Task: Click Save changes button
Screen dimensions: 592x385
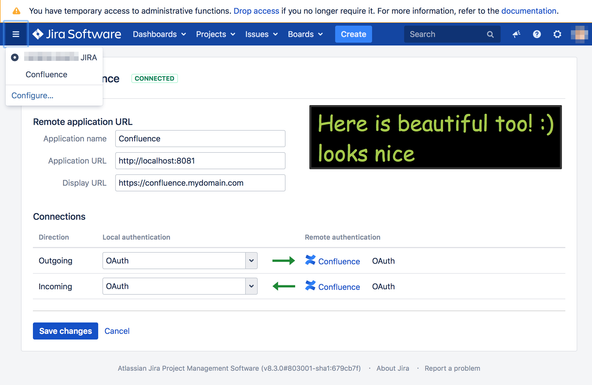Action: point(65,331)
